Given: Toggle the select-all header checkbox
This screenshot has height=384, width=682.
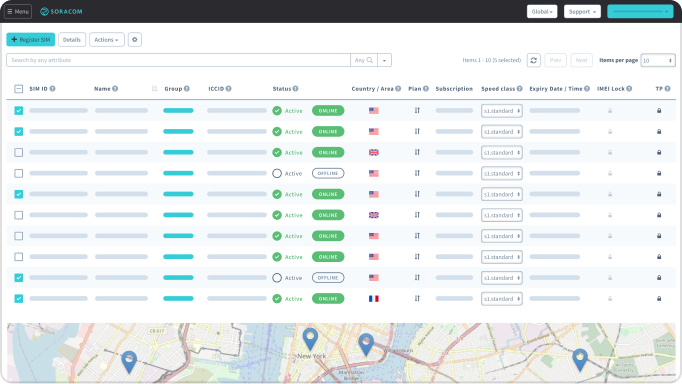Looking at the screenshot, I should [19, 89].
